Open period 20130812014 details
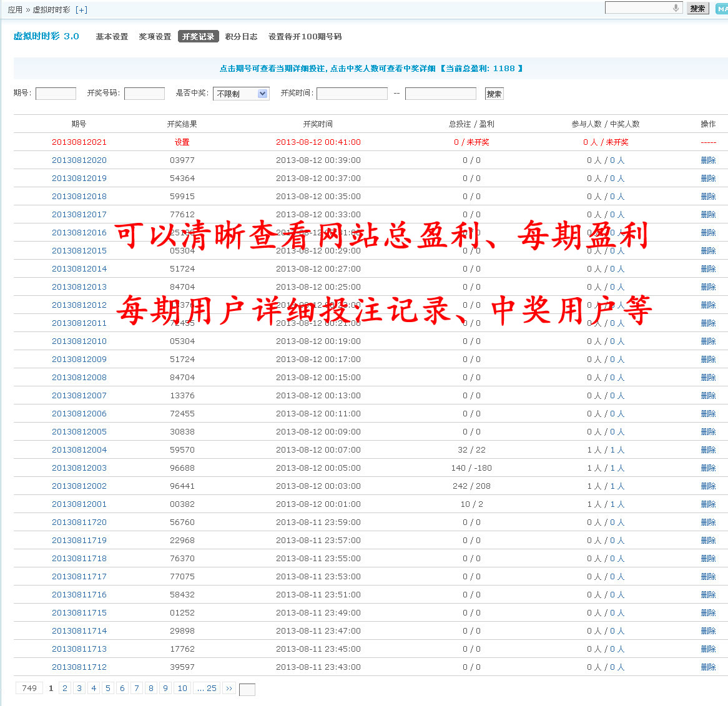Image resolution: width=728 pixels, height=706 pixels. (x=79, y=269)
